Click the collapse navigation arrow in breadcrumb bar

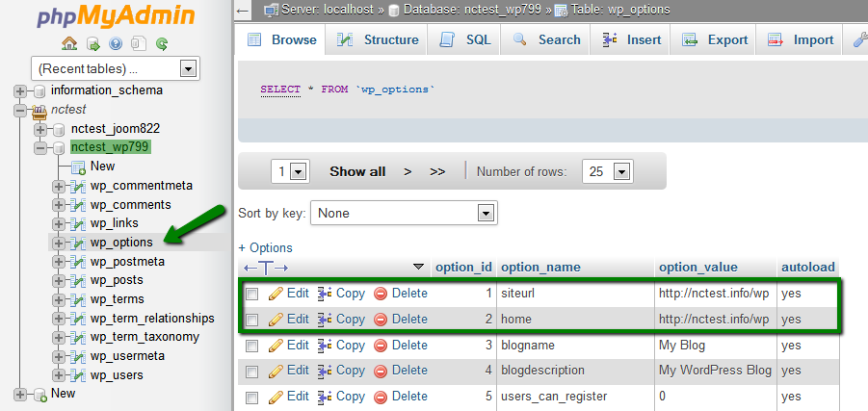point(243,10)
